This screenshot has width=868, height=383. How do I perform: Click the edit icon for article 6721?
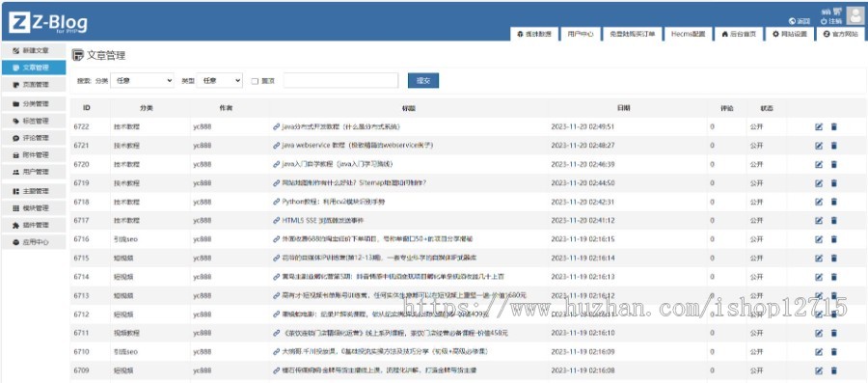pyautogui.click(x=819, y=146)
